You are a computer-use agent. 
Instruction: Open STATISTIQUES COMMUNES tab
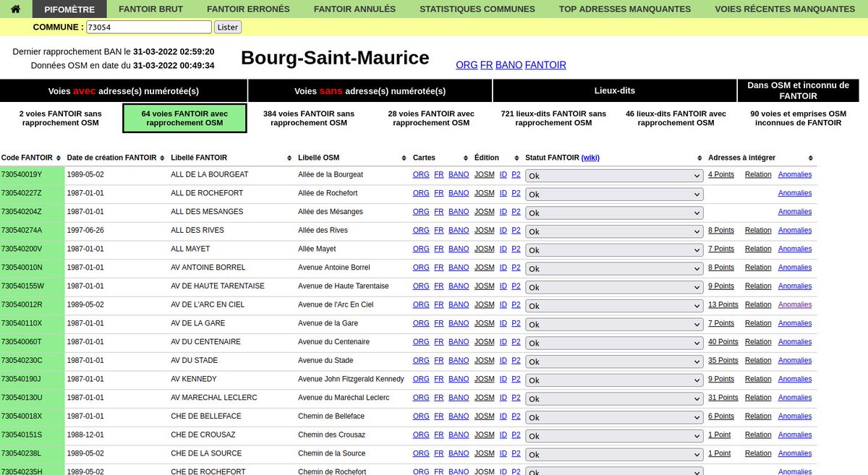click(477, 9)
